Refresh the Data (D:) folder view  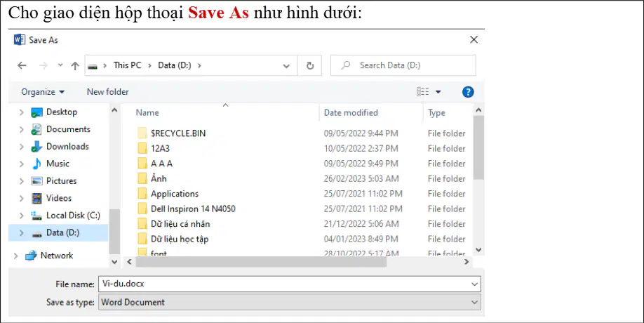coord(310,65)
